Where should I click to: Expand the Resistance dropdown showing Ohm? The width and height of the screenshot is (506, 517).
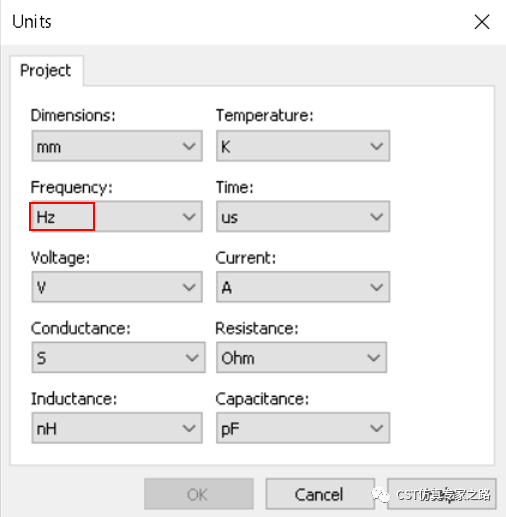301,357
